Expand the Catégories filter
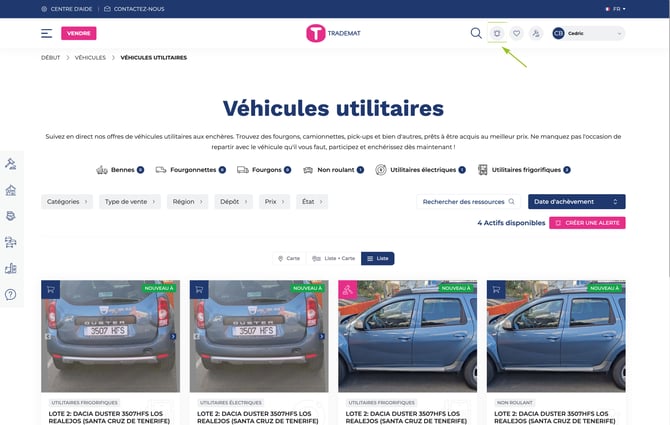The image size is (670, 425). pos(67,202)
